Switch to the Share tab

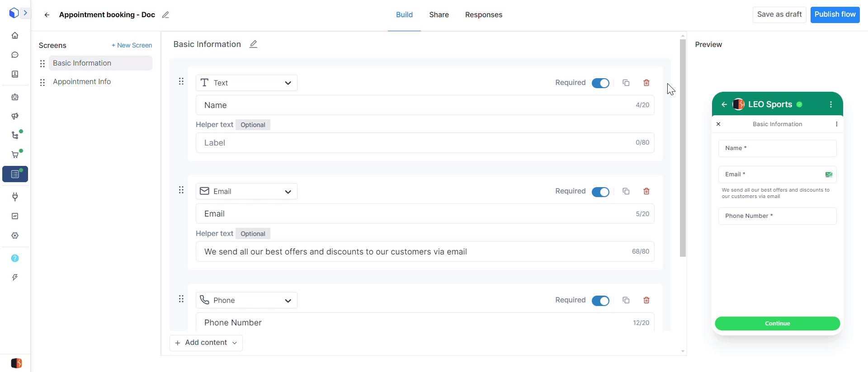coord(439,15)
